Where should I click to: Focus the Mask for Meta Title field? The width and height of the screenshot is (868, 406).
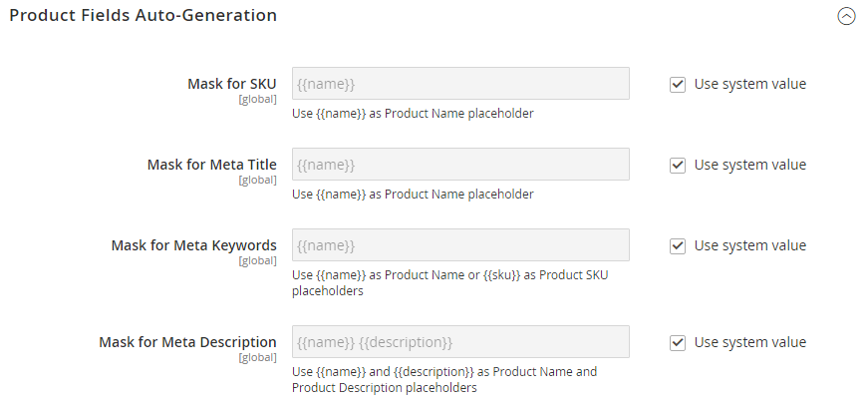[459, 165]
